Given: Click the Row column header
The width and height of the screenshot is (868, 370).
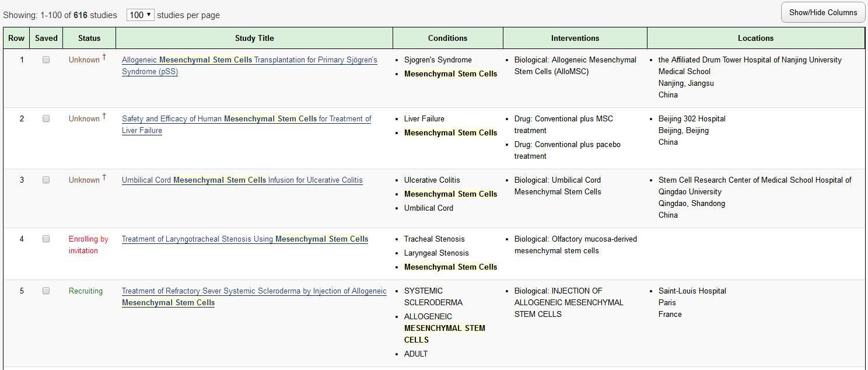Looking at the screenshot, I should (x=16, y=38).
